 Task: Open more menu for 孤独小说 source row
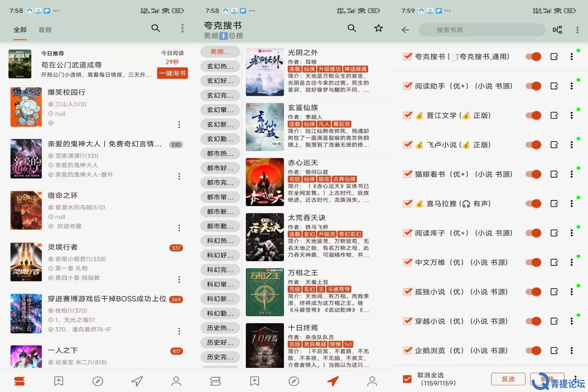click(571, 292)
